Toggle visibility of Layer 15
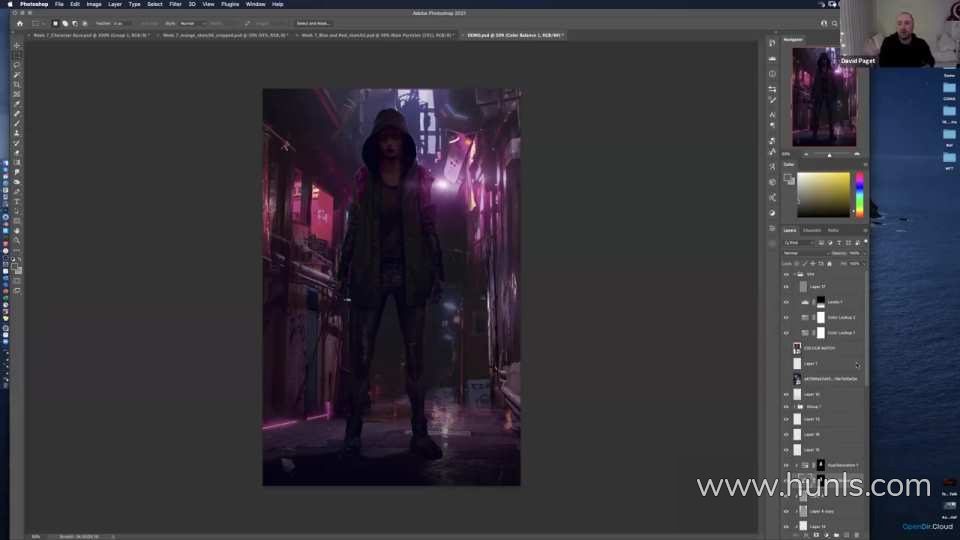Image resolution: width=960 pixels, height=540 pixels. (x=786, y=450)
